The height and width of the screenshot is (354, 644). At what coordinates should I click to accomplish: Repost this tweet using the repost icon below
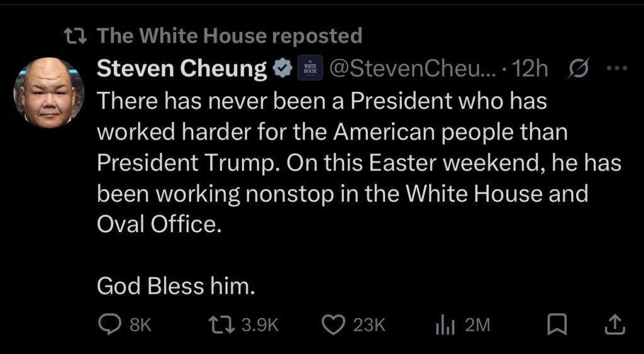[223, 324]
